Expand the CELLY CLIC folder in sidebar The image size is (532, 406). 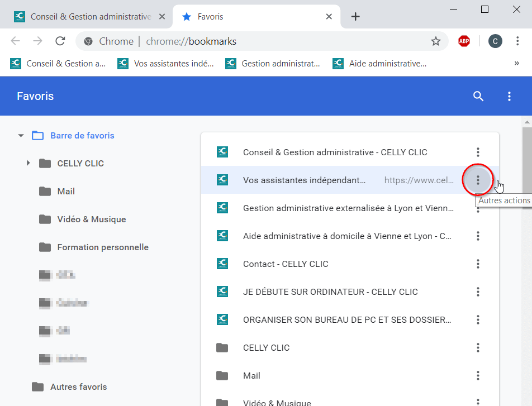tap(28, 163)
